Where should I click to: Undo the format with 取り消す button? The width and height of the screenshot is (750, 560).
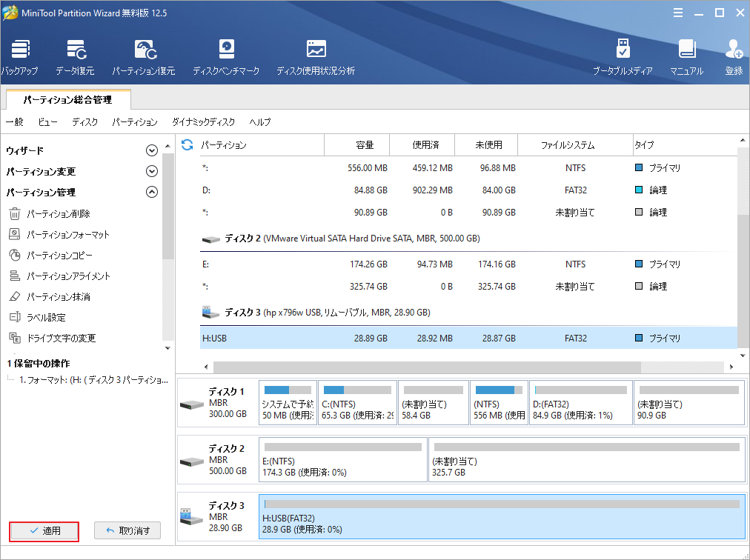[127, 531]
